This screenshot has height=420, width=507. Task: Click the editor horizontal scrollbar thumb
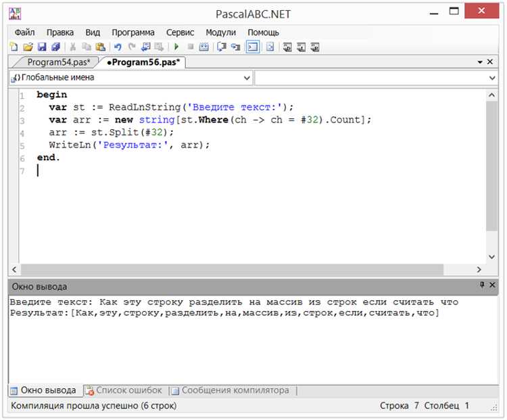tap(232, 269)
